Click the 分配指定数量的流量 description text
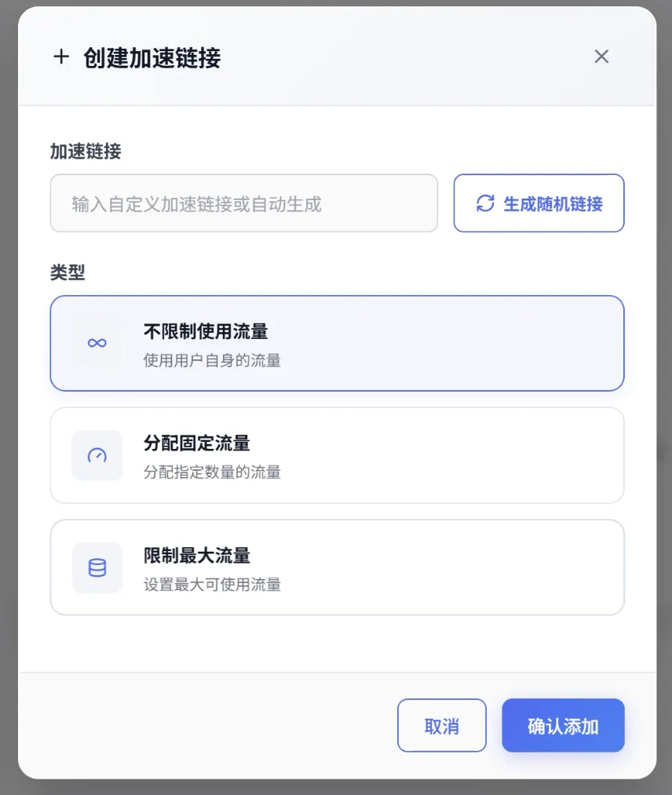 tap(212, 472)
